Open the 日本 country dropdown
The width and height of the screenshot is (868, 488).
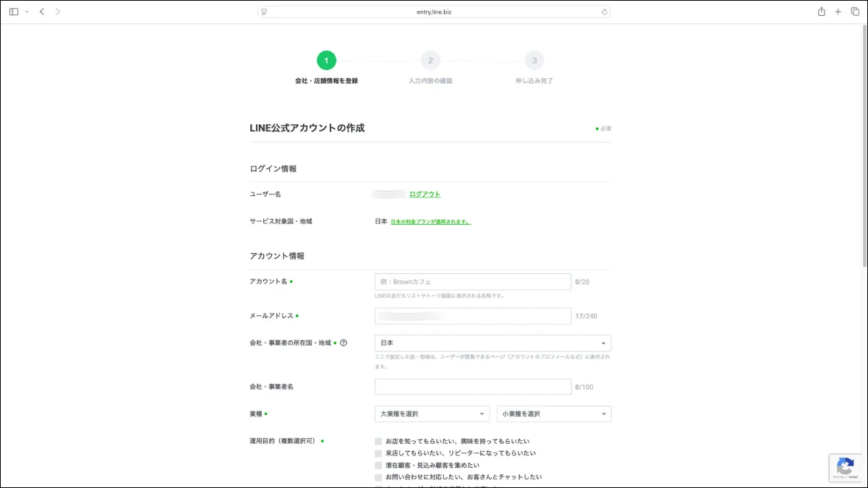coord(493,343)
